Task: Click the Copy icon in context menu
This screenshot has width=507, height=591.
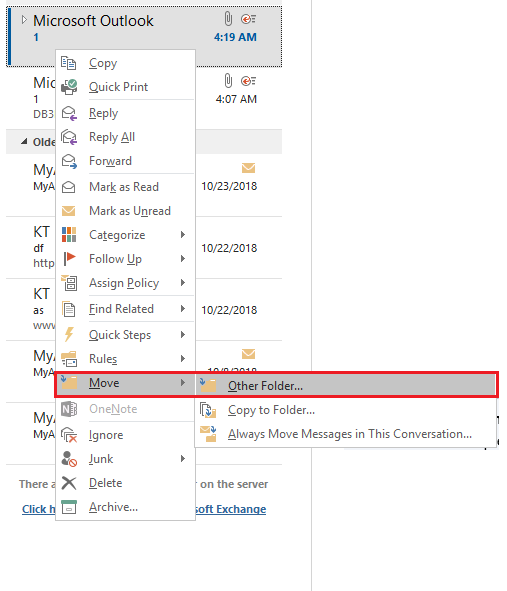Action: [x=69, y=63]
